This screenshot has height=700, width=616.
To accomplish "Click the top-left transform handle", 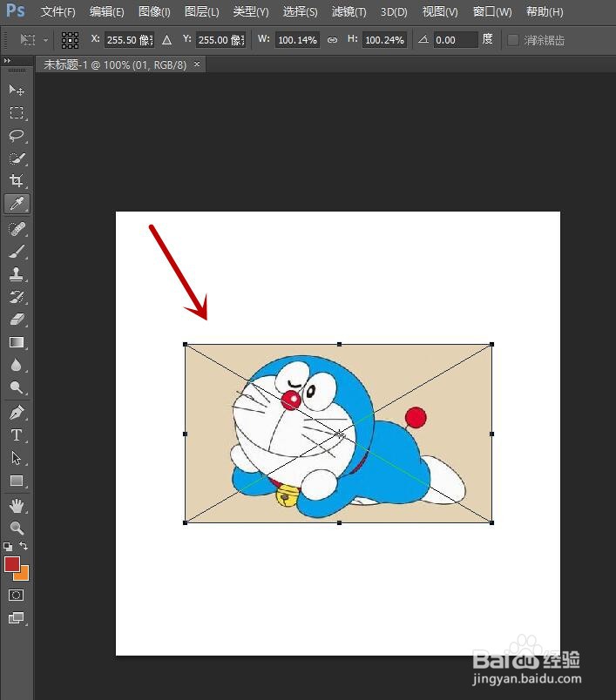I will 185,344.
